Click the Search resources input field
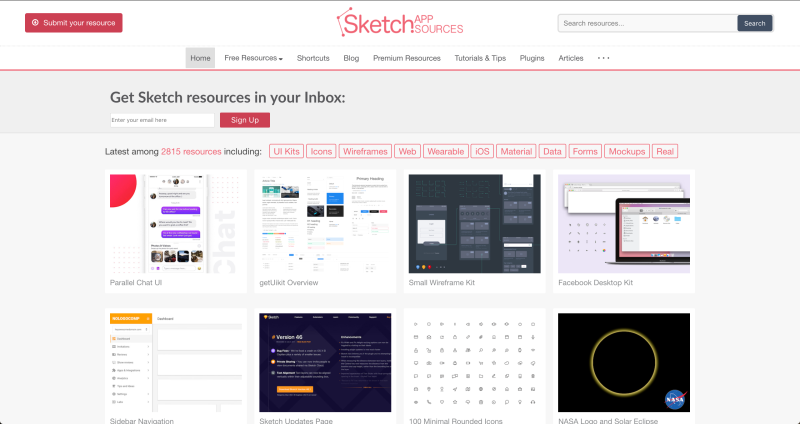800x424 pixels. 647,23
